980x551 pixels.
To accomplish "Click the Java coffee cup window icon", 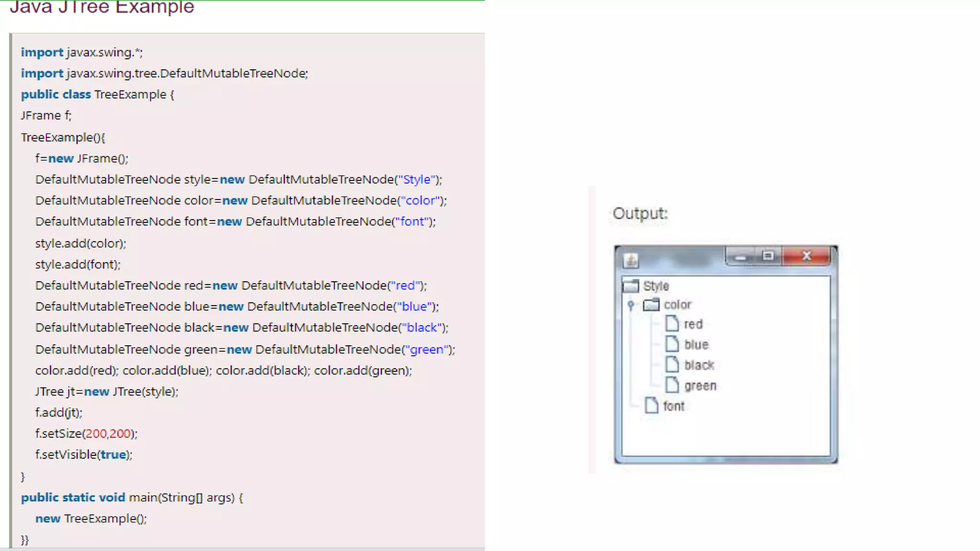I will click(631, 260).
